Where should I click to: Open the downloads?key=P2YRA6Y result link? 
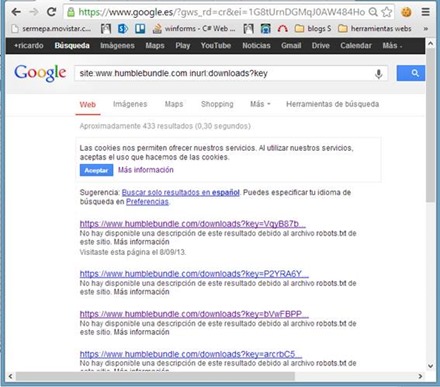194,274
